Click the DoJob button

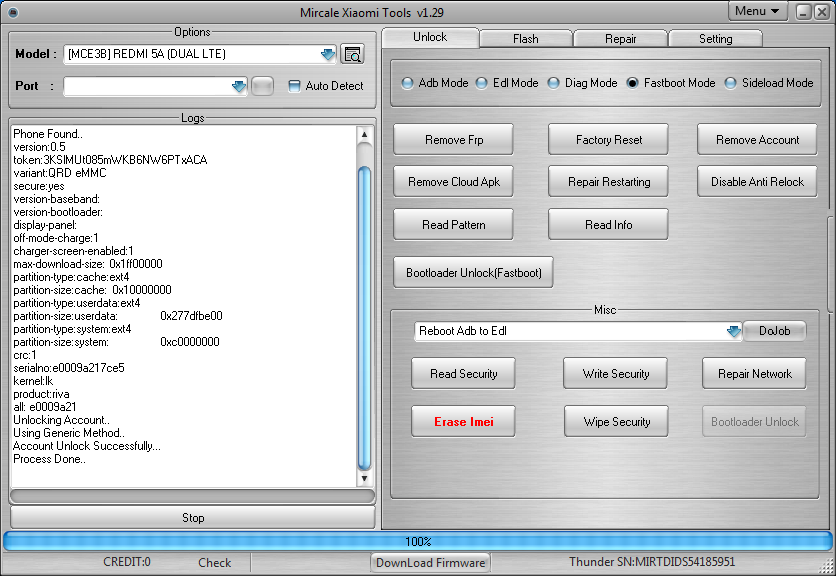[775, 331]
